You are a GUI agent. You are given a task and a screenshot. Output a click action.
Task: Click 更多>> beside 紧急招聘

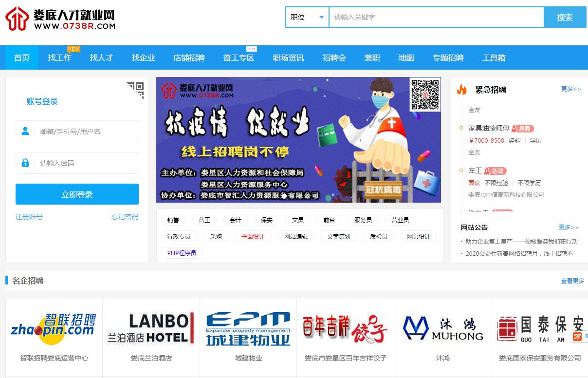click(x=570, y=90)
